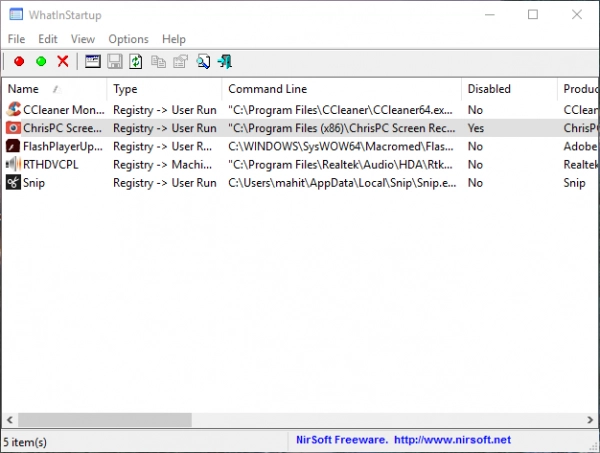
Task: Click the Properties toolbar icon
Action: coord(181,62)
